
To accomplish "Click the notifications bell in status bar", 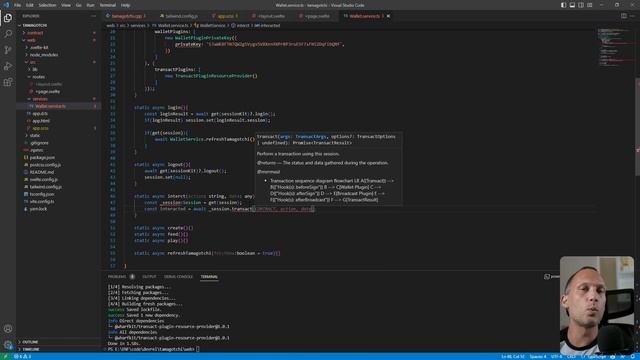I will tap(633, 356).
